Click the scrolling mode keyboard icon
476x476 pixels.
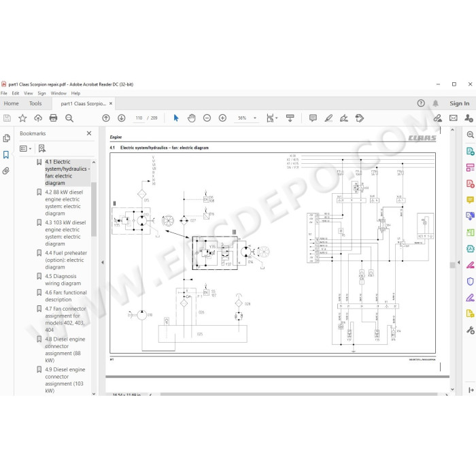(290, 118)
